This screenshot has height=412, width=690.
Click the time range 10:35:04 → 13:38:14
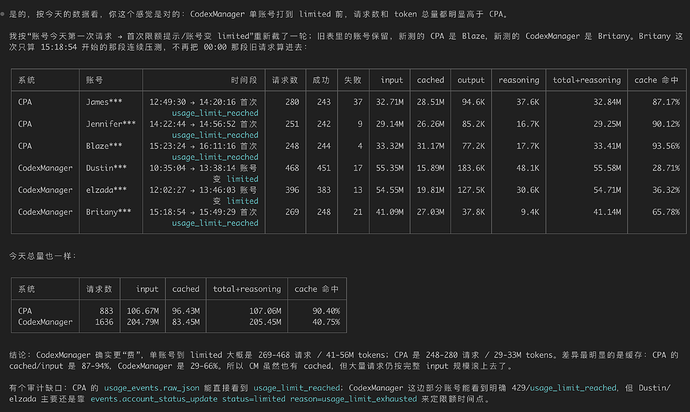coord(192,168)
